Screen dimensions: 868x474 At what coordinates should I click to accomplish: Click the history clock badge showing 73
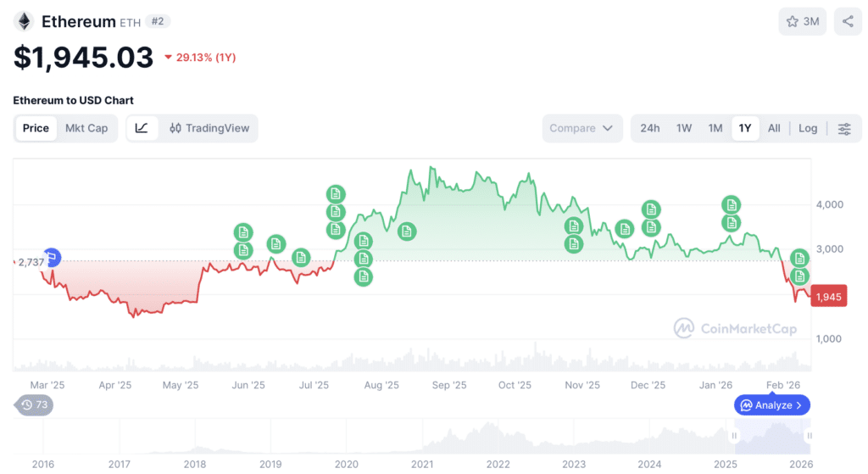point(34,404)
